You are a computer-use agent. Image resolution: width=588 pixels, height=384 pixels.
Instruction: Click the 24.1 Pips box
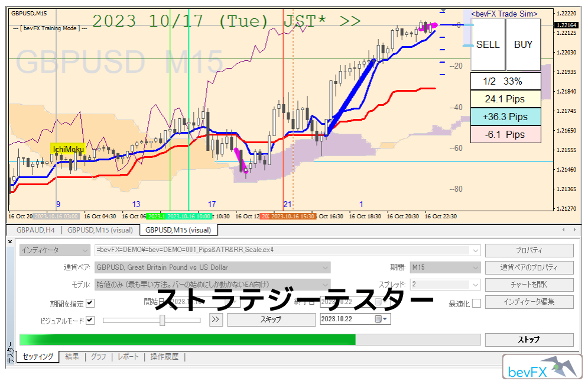[505, 99]
